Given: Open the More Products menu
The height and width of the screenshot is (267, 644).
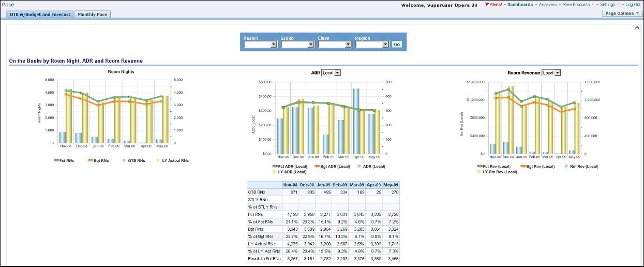Looking at the screenshot, I should point(576,5).
